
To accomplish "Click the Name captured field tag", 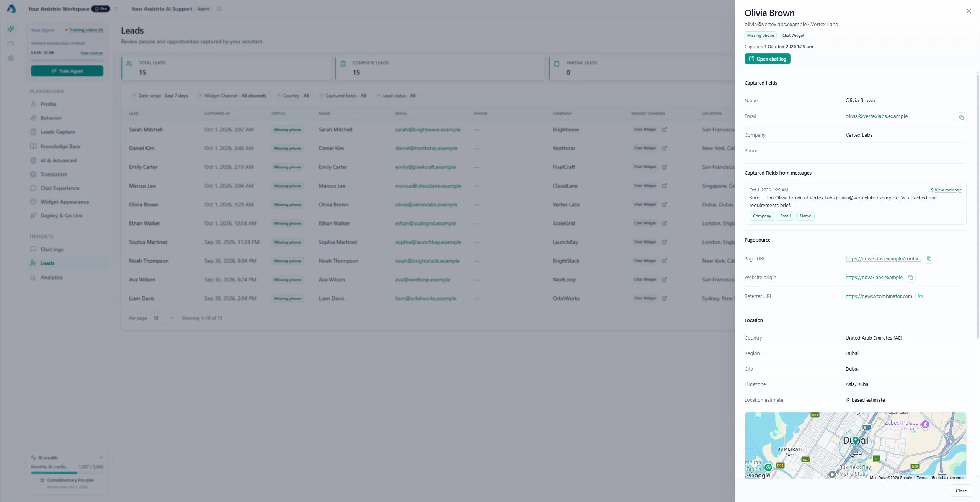I will click(805, 216).
